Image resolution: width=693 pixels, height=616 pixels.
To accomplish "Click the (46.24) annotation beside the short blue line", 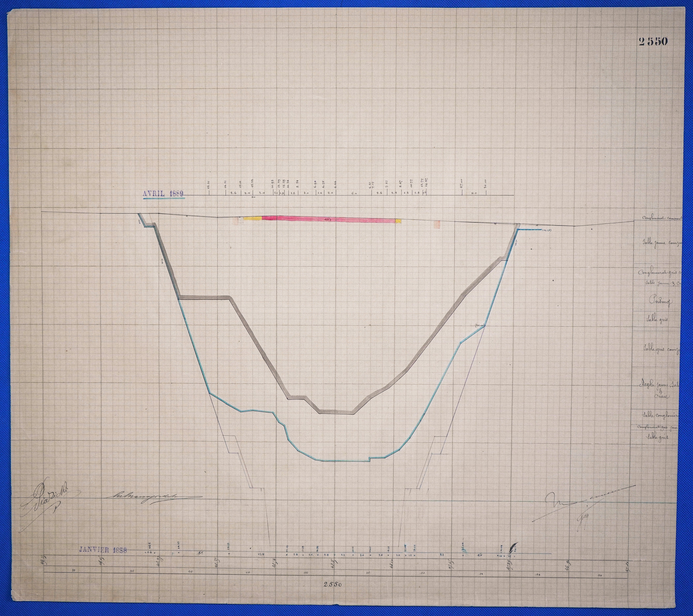I will click(x=546, y=230).
